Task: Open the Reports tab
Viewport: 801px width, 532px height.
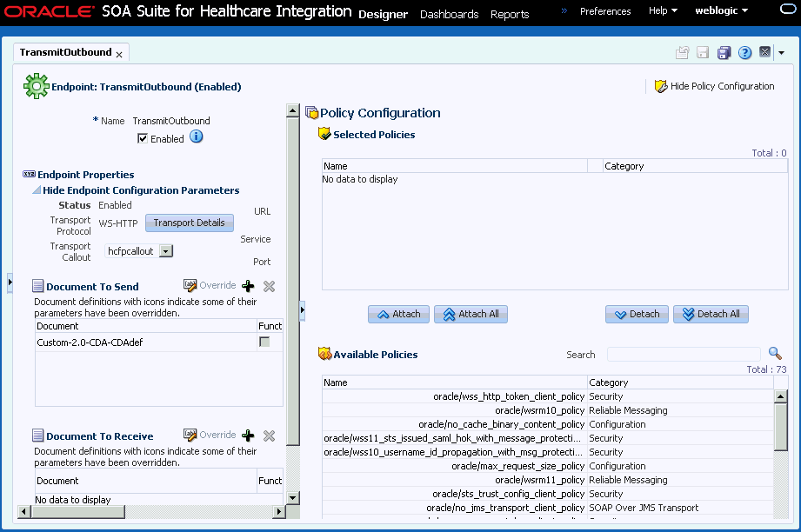Action: pyautogui.click(x=510, y=14)
